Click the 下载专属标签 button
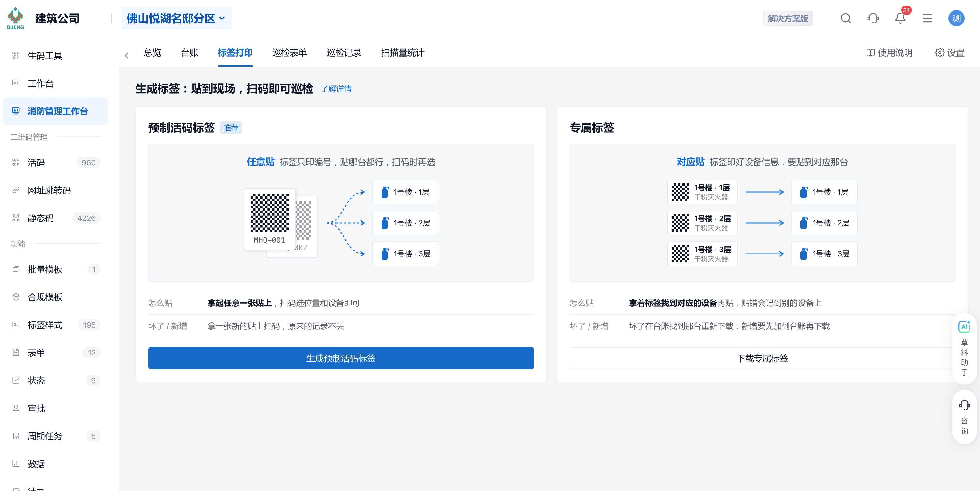The width and height of the screenshot is (980, 491). [x=762, y=358]
